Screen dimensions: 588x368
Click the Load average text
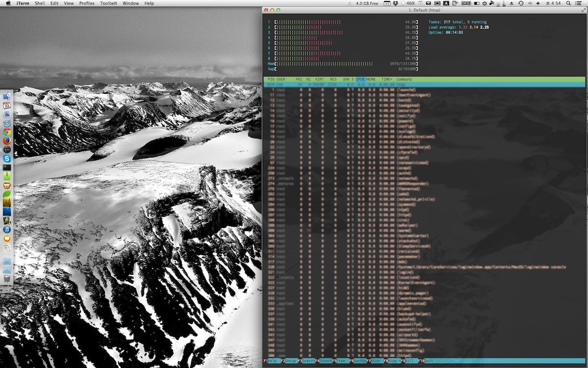click(x=459, y=27)
